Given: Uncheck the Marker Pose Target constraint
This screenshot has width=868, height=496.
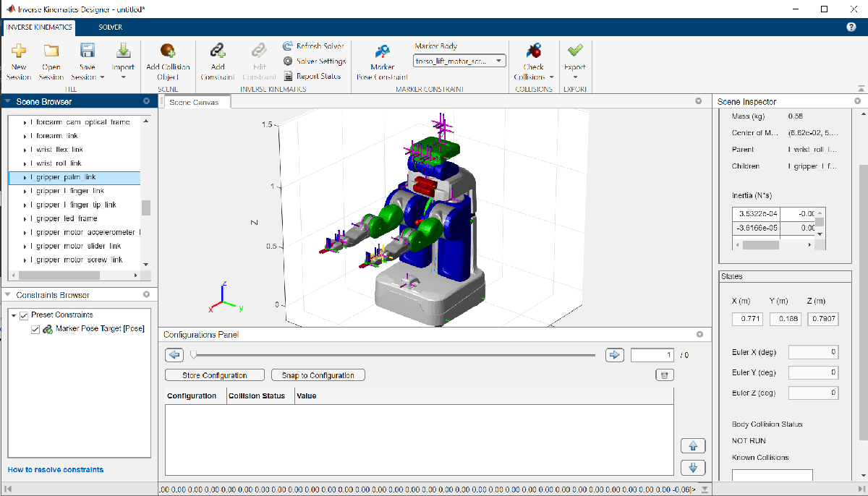Looking at the screenshot, I should 35,328.
